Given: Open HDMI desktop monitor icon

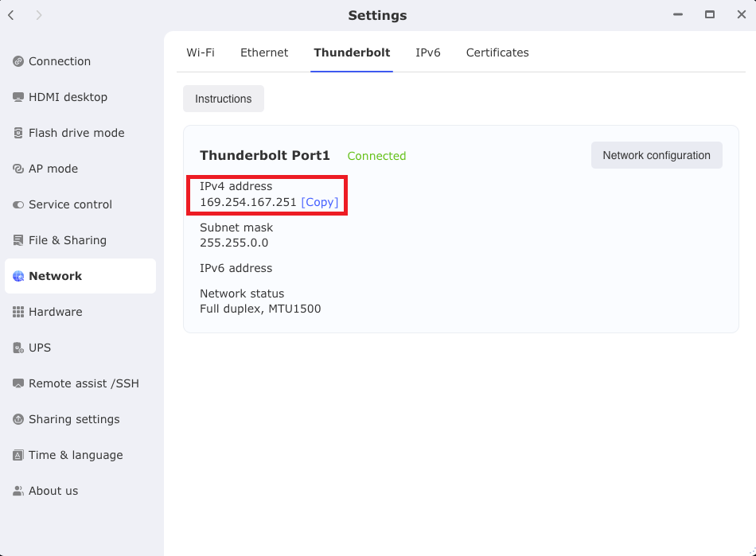Looking at the screenshot, I should (x=18, y=97).
